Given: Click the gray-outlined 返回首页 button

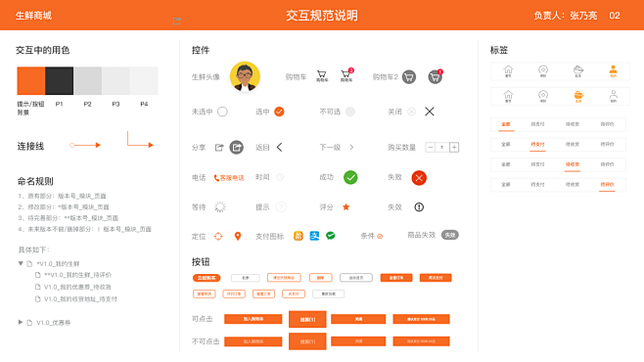Looking at the screenshot, I should [x=356, y=278].
